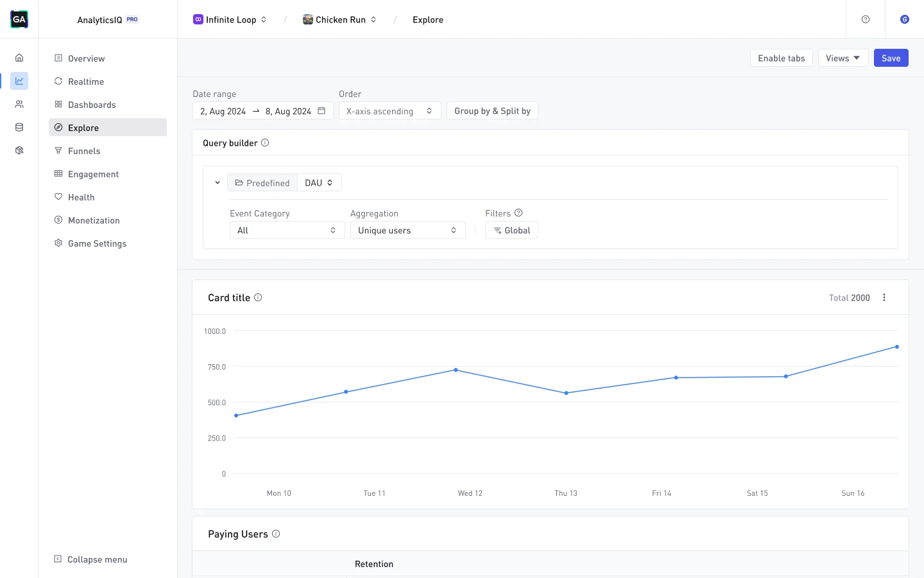Open Funnels page

coord(108,150)
